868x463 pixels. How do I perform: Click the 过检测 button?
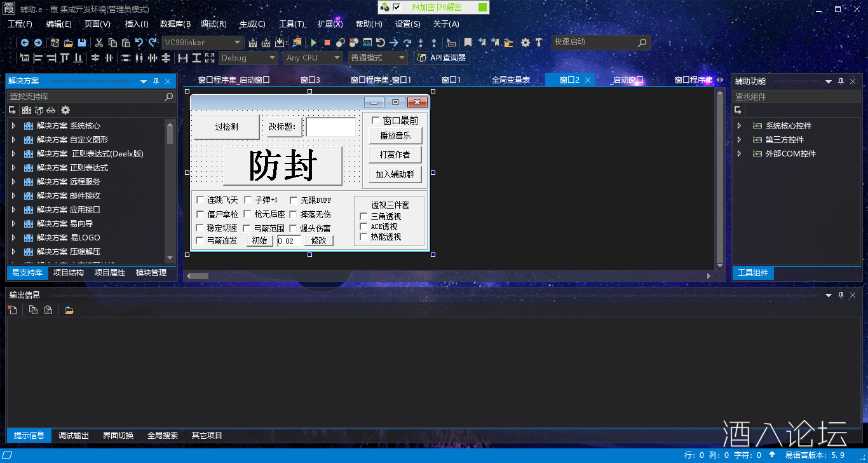point(227,127)
